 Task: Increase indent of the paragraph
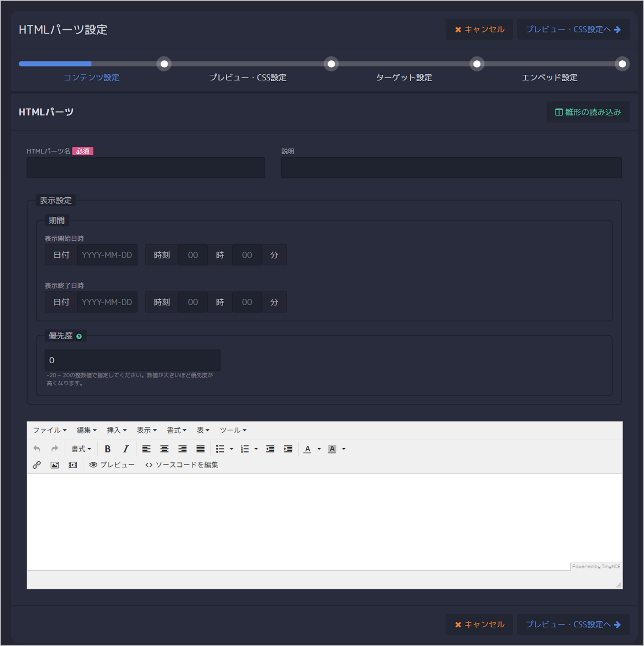coord(288,449)
